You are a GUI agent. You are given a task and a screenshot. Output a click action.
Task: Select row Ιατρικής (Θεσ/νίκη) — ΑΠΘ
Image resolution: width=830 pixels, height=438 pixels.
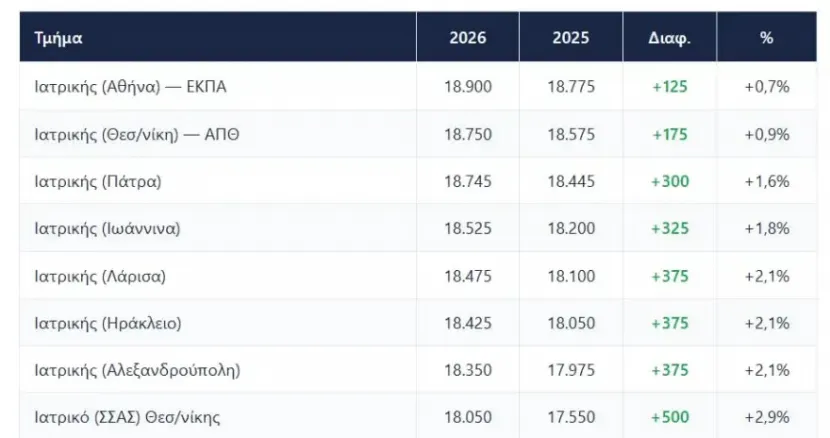[x=418, y=134]
